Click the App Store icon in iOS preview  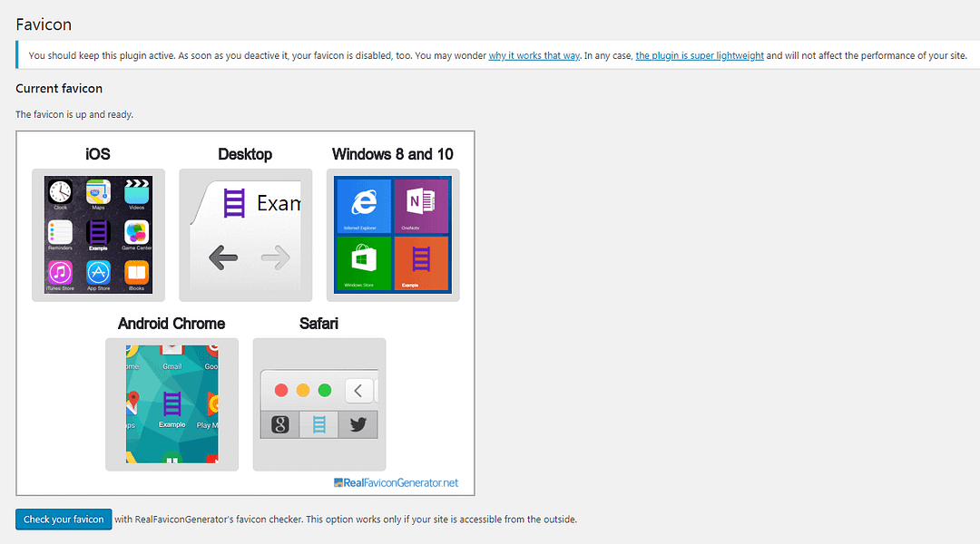pyautogui.click(x=97, y=273)
